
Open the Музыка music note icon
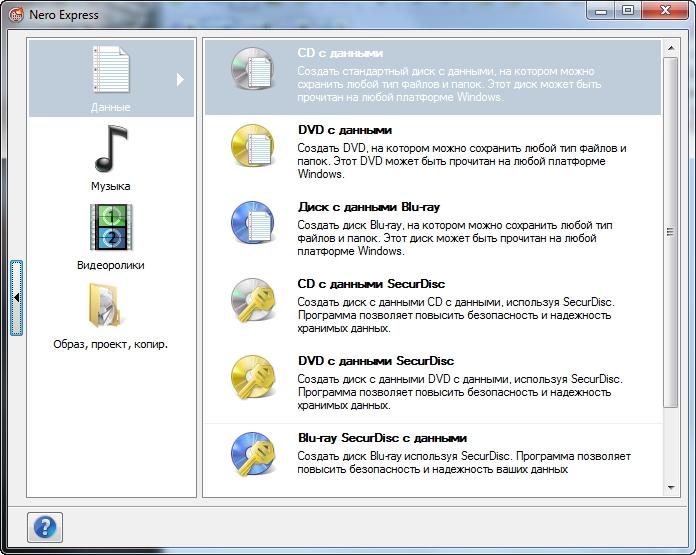pyautogui.click(x=111, y=148)
